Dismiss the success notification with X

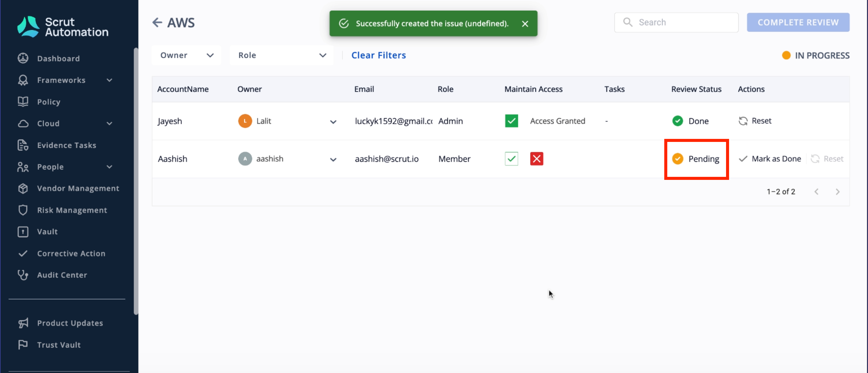click(x=525, y=24)
